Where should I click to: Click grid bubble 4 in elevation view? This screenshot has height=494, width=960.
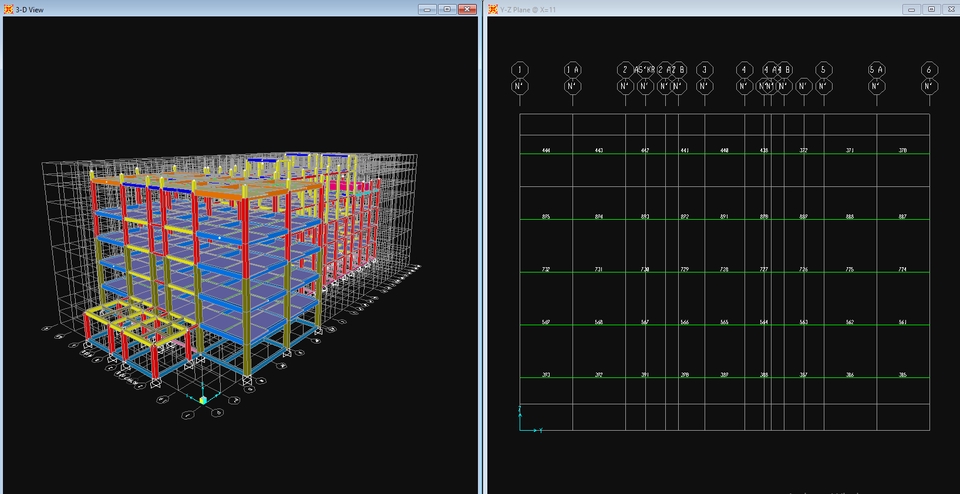744,70
